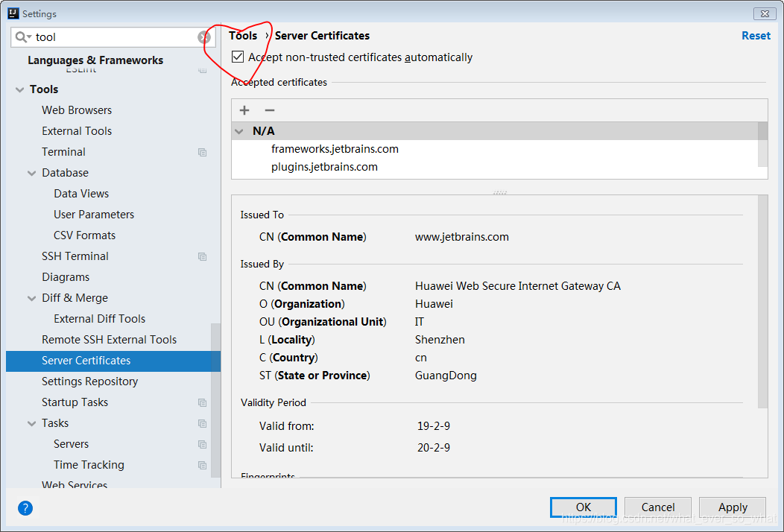The width and height of the screenshot is (784, 532).
Task: Click the certificates list scrollbar
Action: coord(762,144)
